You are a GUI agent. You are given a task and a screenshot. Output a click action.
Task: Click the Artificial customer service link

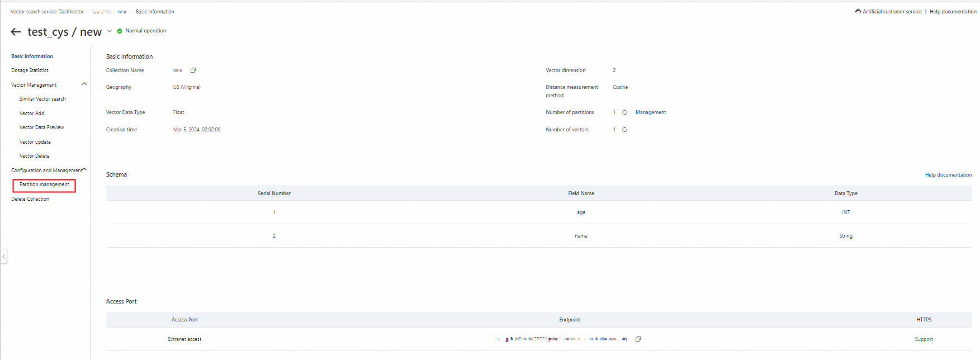tap(892, 12)
